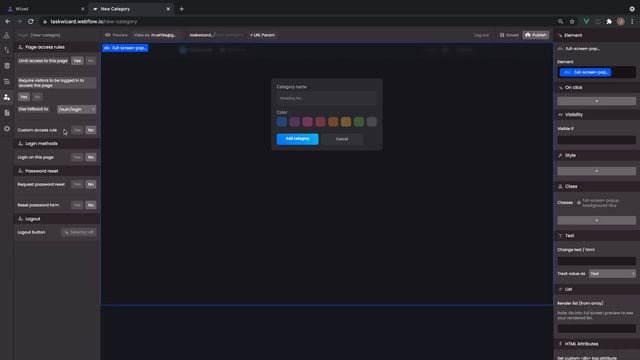
Task: Select the red color swatch
Action: [320, 122]
